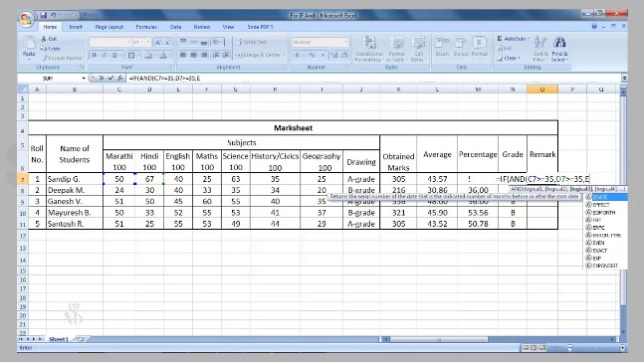Open the Number format dropdown

coord(345,42)
